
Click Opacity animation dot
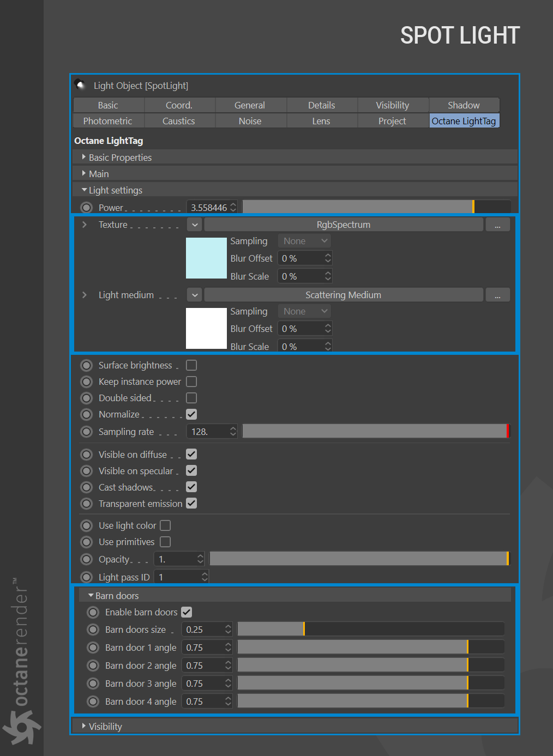pos(86,559)
